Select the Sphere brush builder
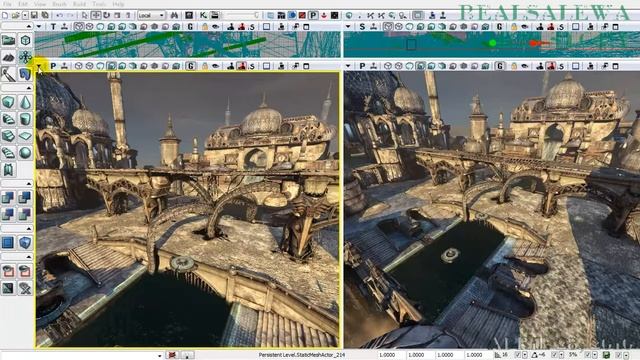 (25, 153)
